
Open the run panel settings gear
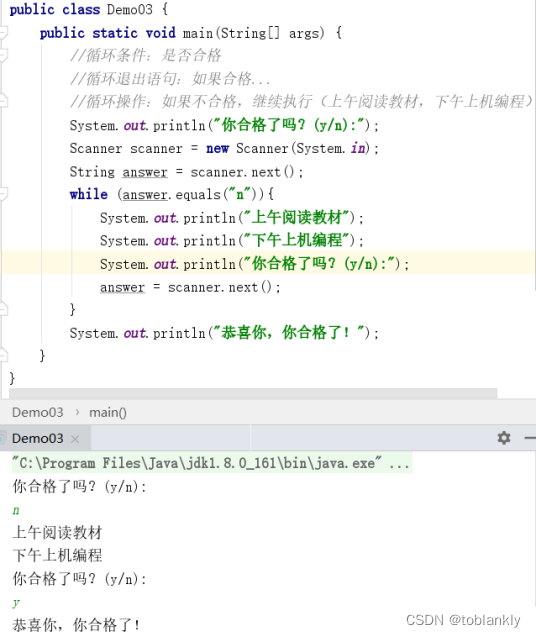point(504,438)
